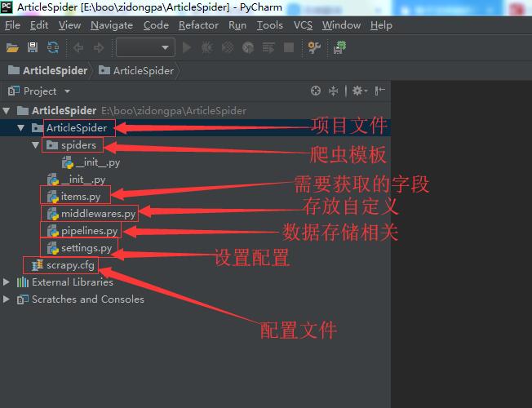
Task: Click the Stop square button
Action: point(289,47)
